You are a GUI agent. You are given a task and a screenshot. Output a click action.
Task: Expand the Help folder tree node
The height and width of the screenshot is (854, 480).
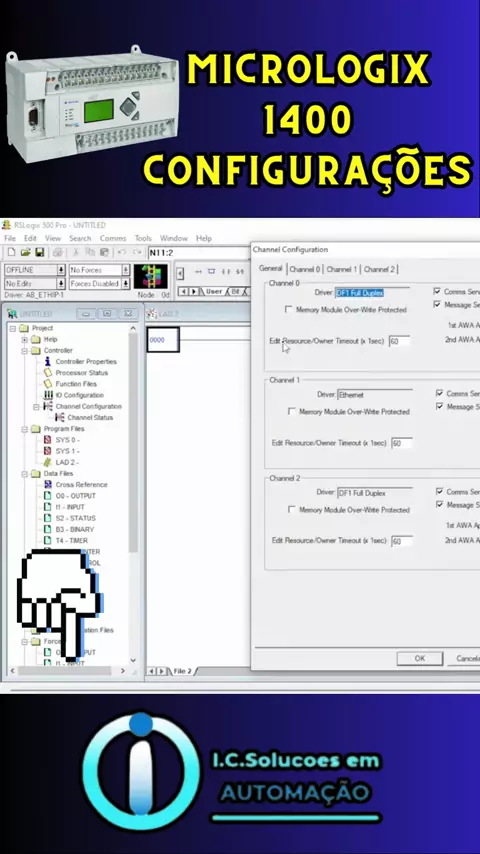25,339
